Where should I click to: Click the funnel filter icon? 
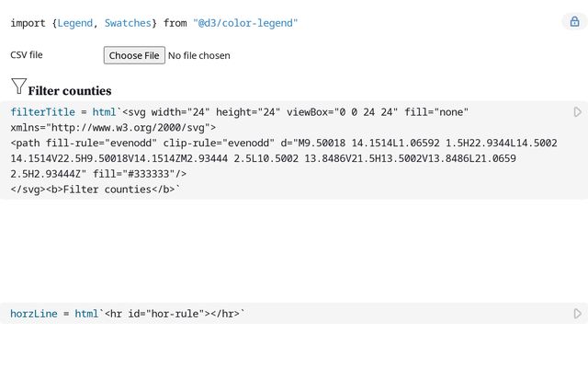coord(18,86)
